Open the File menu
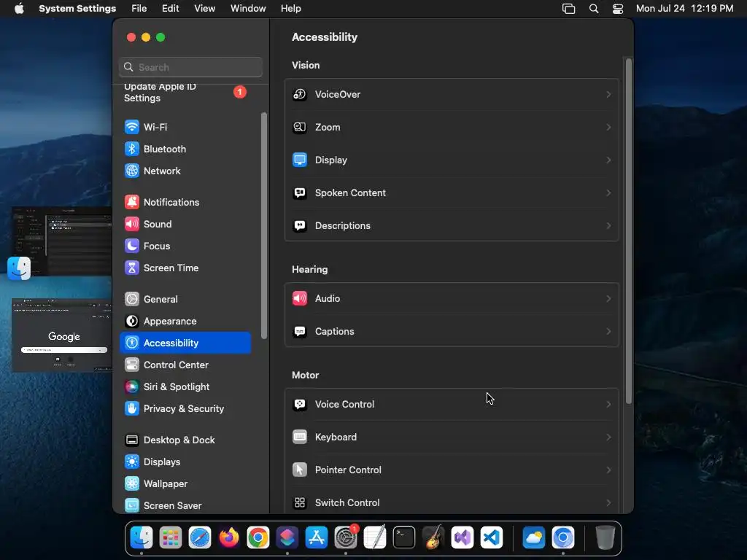747x560 pixels. pyautogui.click(x=139, y=9)
